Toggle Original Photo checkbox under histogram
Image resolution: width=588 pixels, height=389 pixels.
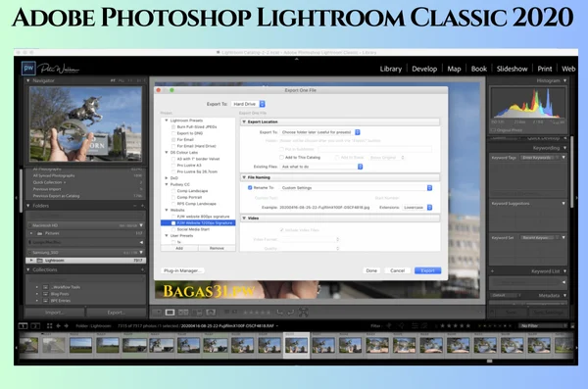click(x=494, y=130)
